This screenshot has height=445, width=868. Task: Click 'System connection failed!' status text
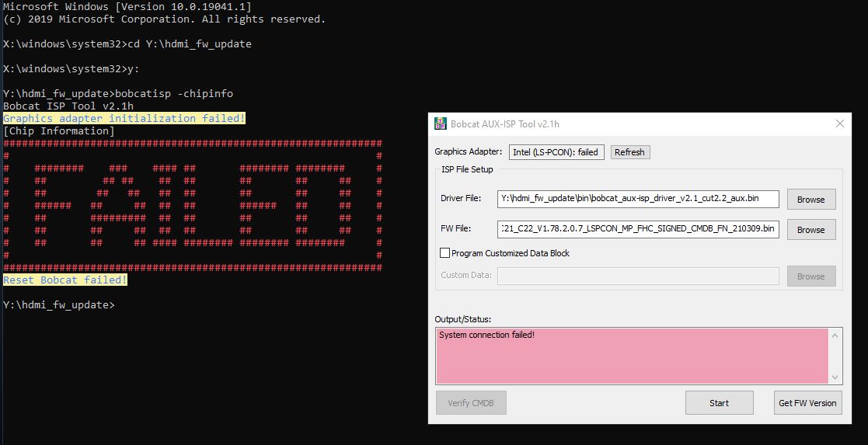click(x=486, y=335)
